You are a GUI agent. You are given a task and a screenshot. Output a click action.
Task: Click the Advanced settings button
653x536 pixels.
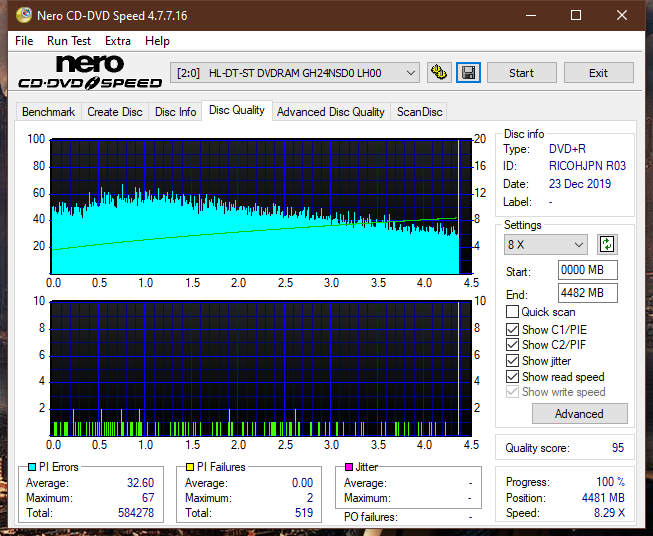click(x=579, y=414)
